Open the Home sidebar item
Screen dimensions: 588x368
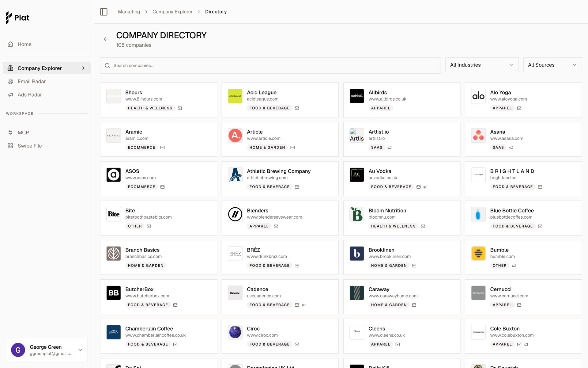47,44
